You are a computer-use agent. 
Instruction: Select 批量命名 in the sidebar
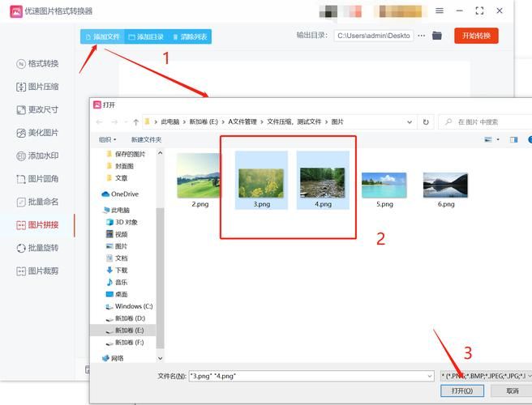[37, 202]
